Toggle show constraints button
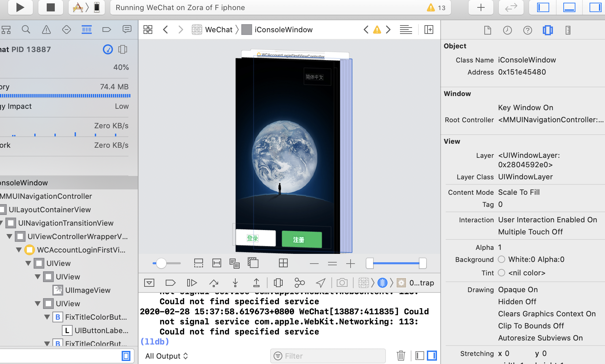The image size is (605, 364). (x=217, y=263)
